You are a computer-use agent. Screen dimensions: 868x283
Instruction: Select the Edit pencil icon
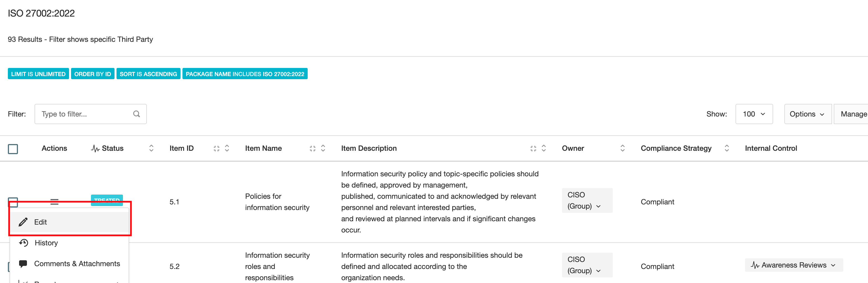click(23, 222)
